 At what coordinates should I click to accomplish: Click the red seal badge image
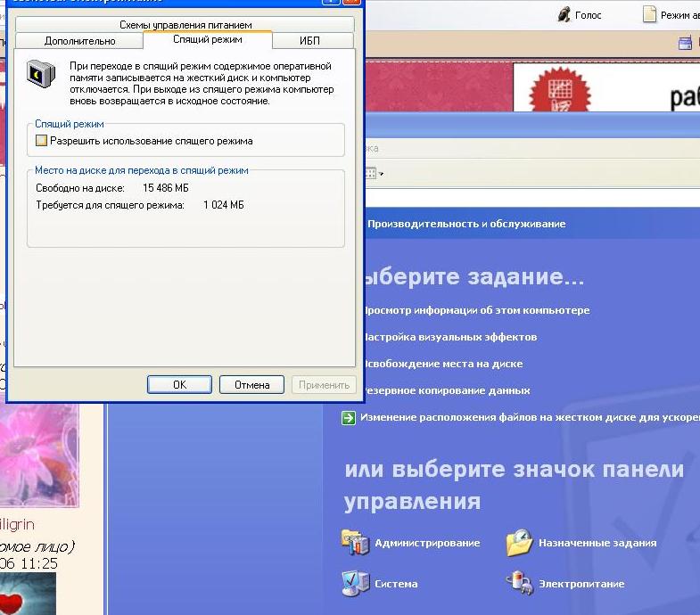coord(560,89)
